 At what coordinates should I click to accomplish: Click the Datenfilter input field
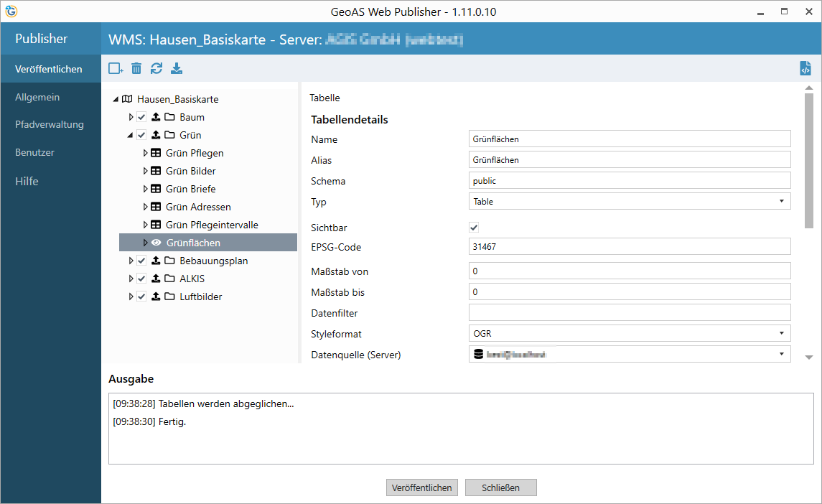tap(630, 312)
